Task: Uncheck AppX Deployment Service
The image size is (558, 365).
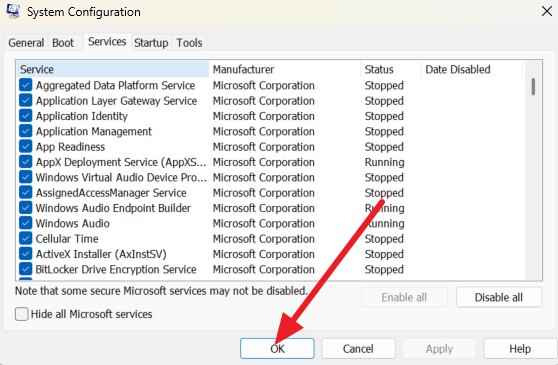Action: 25,162
